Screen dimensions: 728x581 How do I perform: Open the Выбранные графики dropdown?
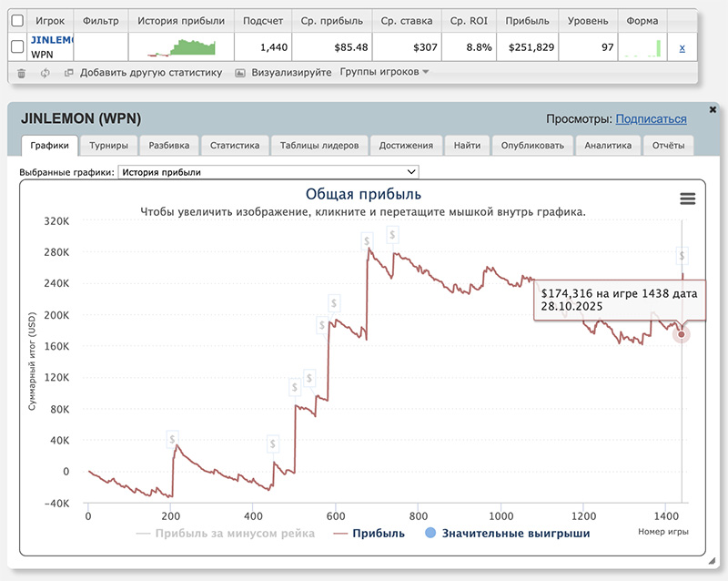(268, 171)
